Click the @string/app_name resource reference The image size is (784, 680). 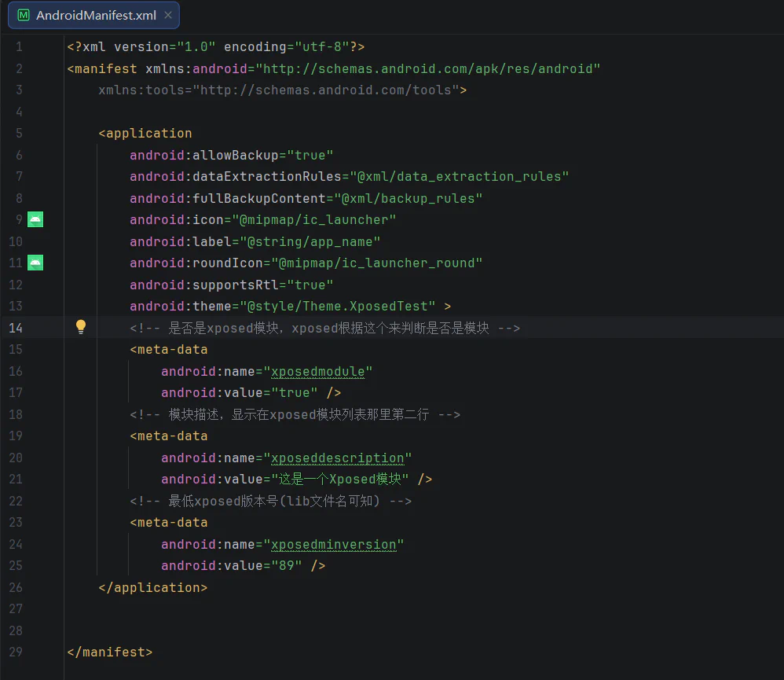click(310, 241)
